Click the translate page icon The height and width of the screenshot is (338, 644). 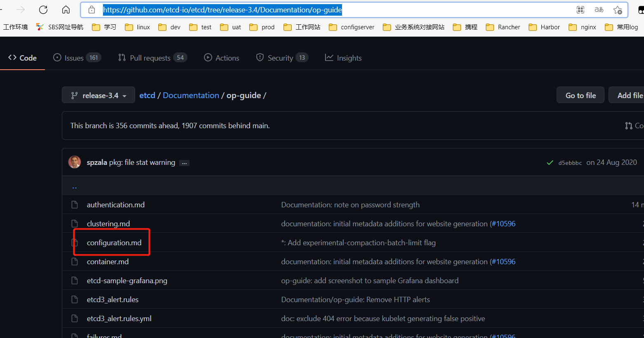click(599, 10)
